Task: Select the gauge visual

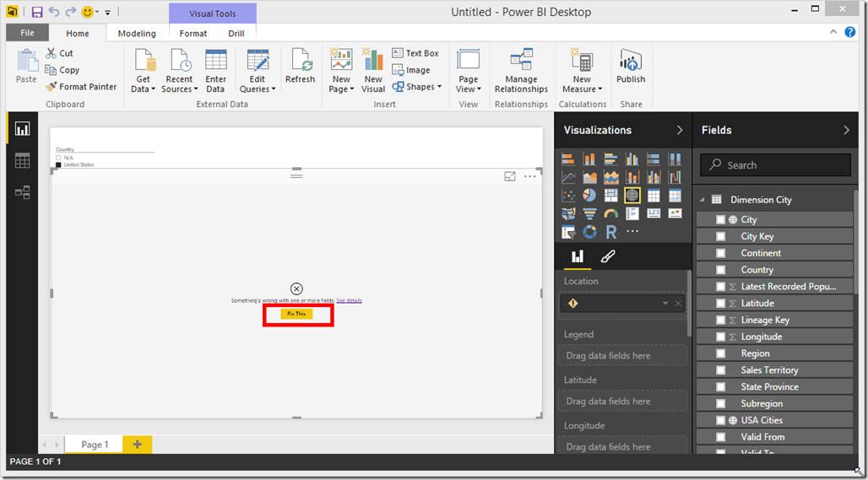Action: point(610,213)
